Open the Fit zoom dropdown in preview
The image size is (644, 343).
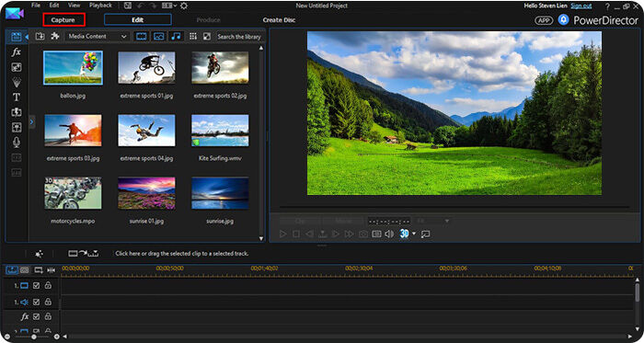433,221
